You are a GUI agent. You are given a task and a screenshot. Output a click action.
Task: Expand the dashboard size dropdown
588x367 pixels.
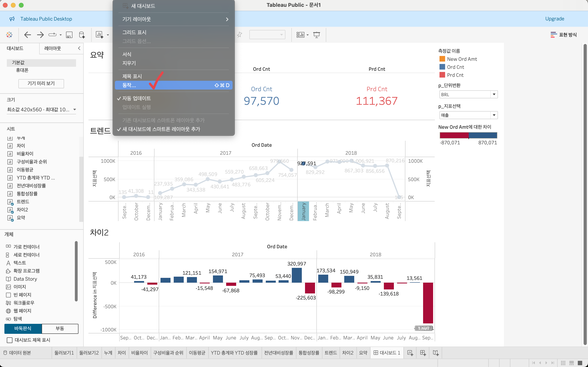74,110
